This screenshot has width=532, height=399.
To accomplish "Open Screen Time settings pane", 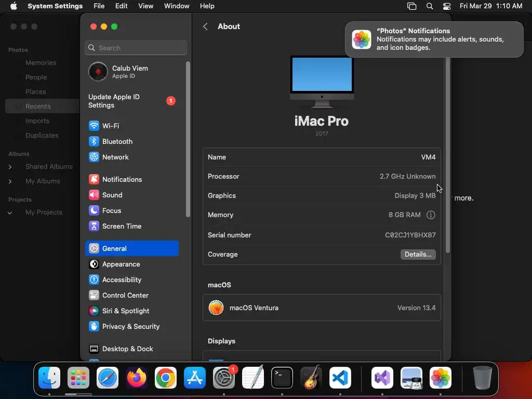I will [131, 227].
